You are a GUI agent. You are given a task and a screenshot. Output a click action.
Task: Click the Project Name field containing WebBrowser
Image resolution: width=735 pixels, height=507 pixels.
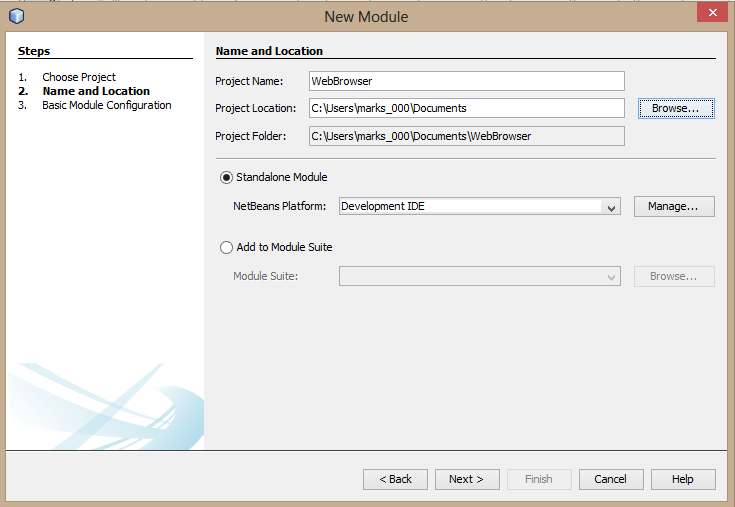tap(466, 81)
